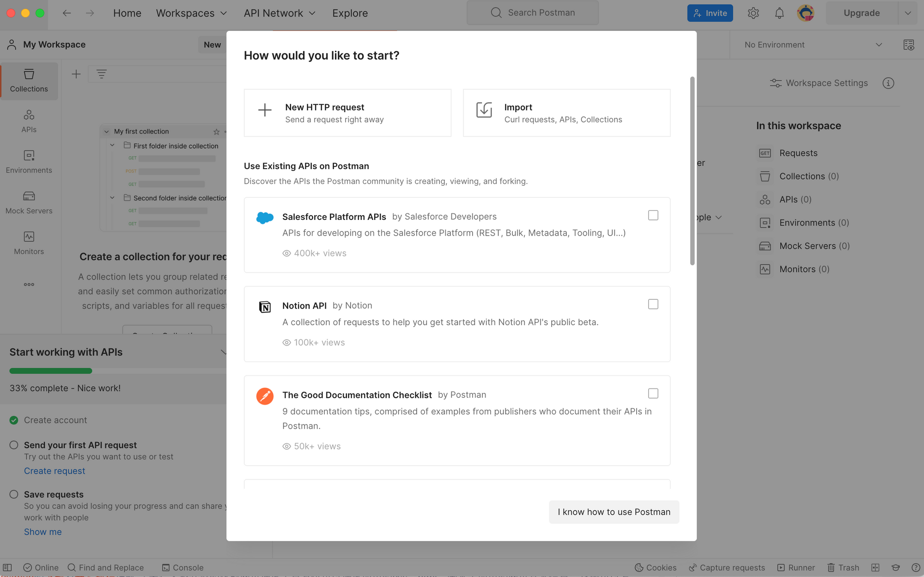The image size is (924, 577).
Task: Open the Collections sidebar panel
Action: click(29, 80)
